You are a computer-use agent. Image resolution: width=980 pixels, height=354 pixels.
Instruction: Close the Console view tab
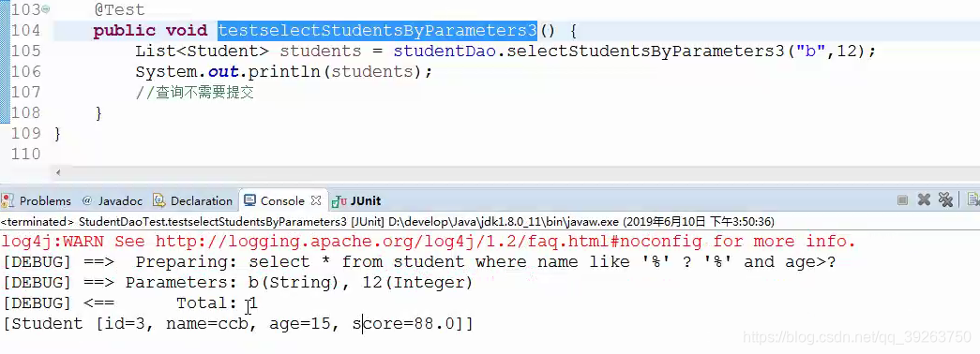point(316,200)
